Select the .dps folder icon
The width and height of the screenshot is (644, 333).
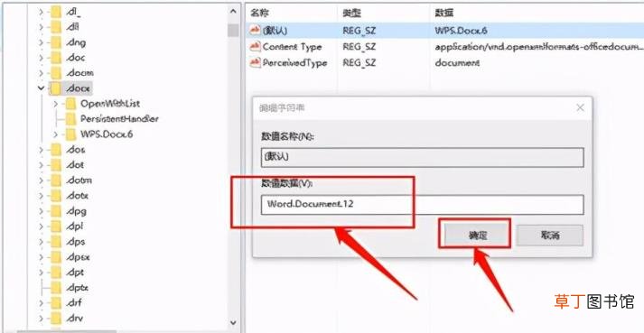click(x=56, y=242)
